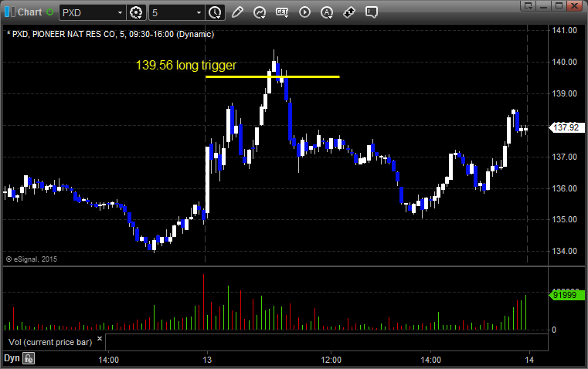Click the 13 date label on time axis
Viewport: 588px width, 369px height.
pos(207,360)
